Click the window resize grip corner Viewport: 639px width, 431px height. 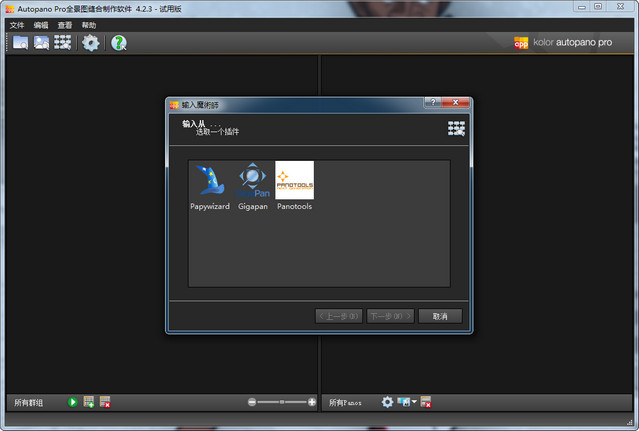pyautogui.click(x=630, y=422)
